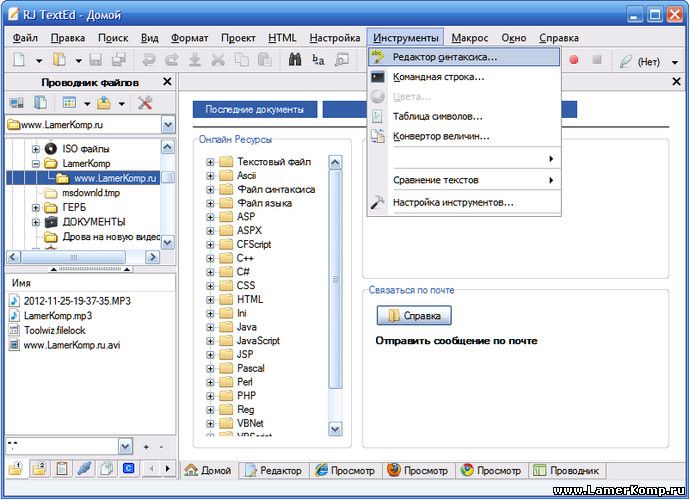The height and width of the screenshot is (500, 690).
Task: Close the Проводник файлов panel
Action: click(167, 82)
